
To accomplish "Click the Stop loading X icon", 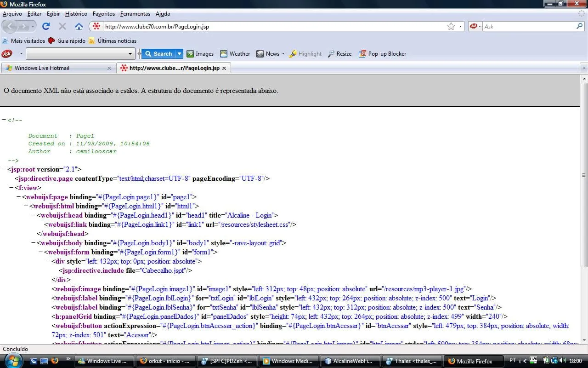I will point(62,26).
